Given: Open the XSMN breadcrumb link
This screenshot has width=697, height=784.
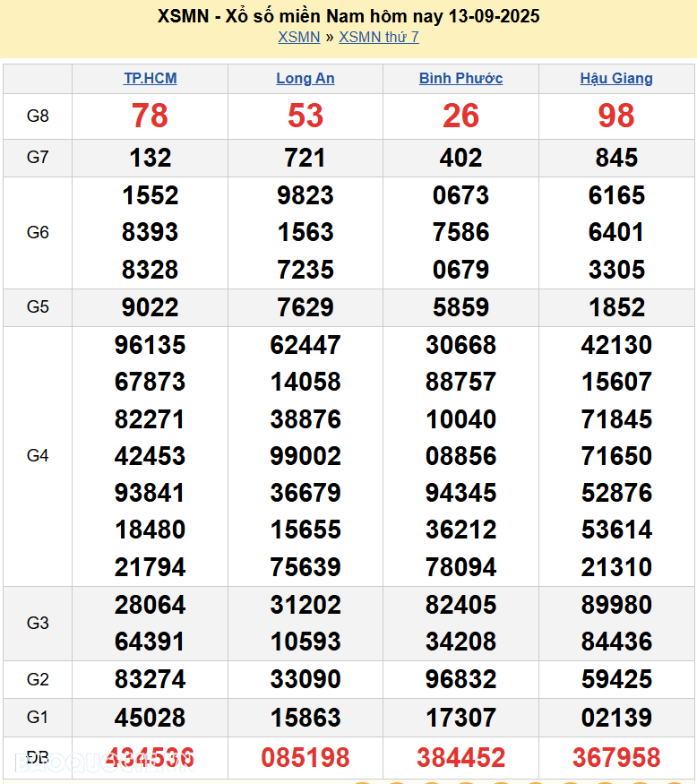Looking at the screenshot, I should point(298,37).
